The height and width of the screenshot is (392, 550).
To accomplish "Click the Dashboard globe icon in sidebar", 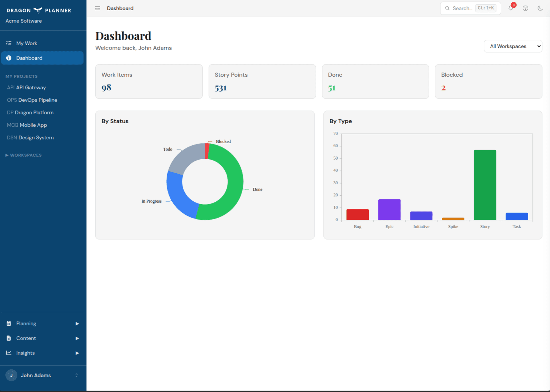I will coord(9,58).
